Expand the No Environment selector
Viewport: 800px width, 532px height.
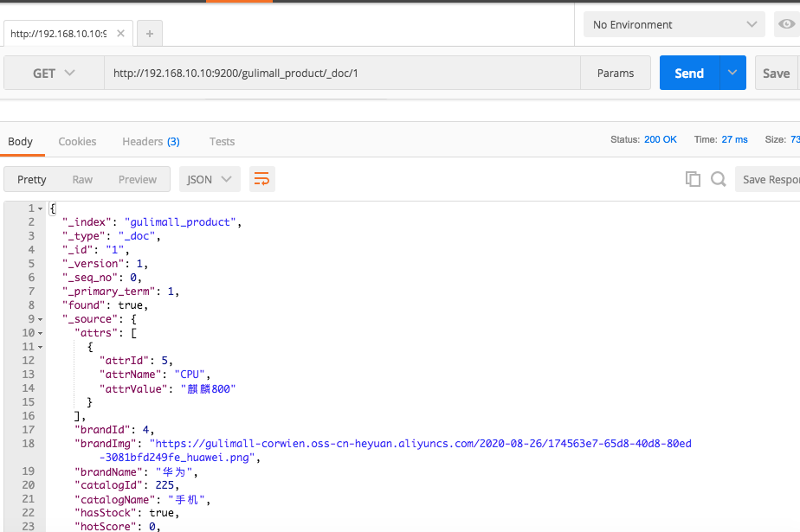point(674,24)
